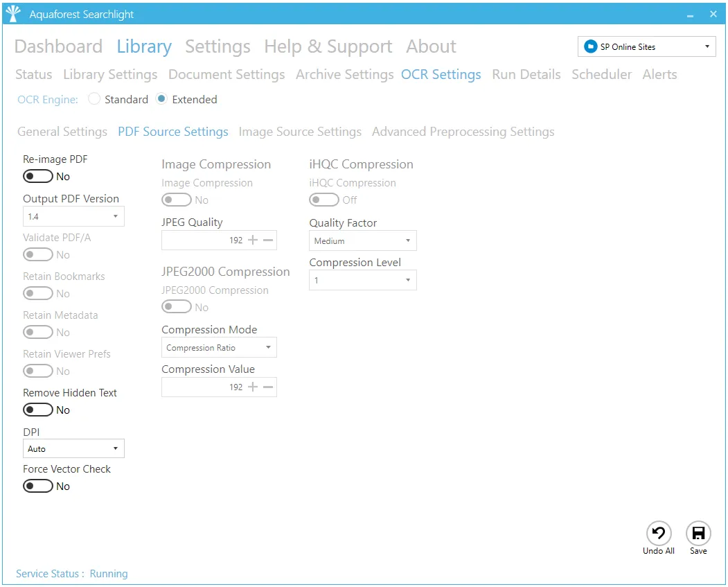This screenshot has height=587, width=728.
Task: Minimize the Aquaforest Searchlight window
Action: pos(690,15)
